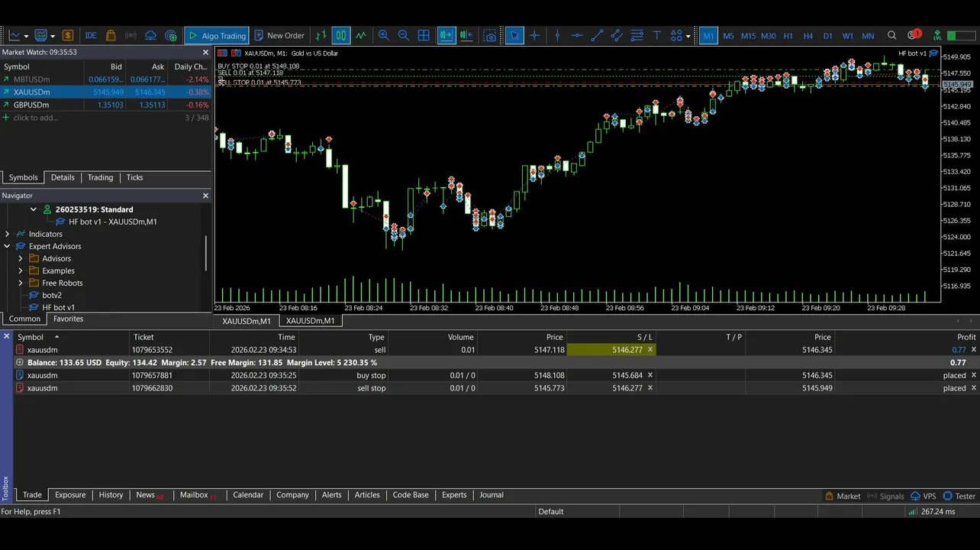Select bar chart display mode
Screen dimensions: 980x550
pyautogui.click(x=321, y=35)
